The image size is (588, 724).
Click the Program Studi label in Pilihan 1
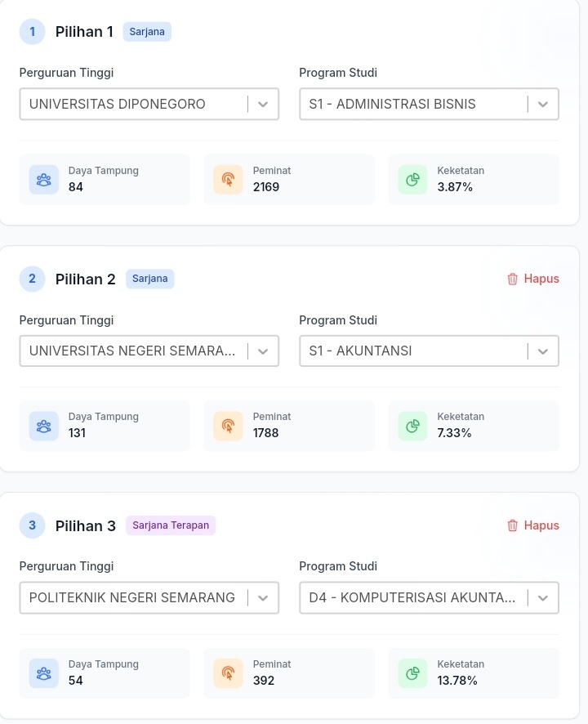338,73
